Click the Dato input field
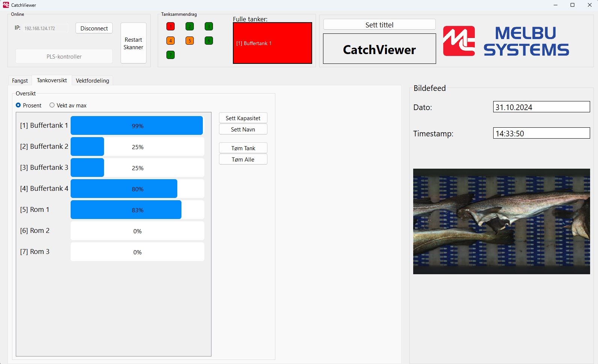The image size is (598, 364). click(541, 107)
